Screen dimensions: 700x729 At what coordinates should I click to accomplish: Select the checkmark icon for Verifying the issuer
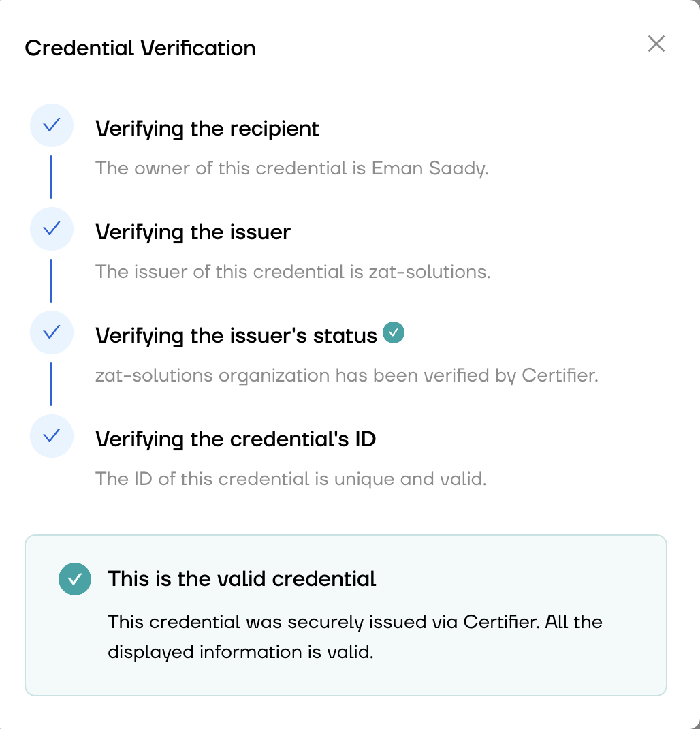tap(52, 229)
